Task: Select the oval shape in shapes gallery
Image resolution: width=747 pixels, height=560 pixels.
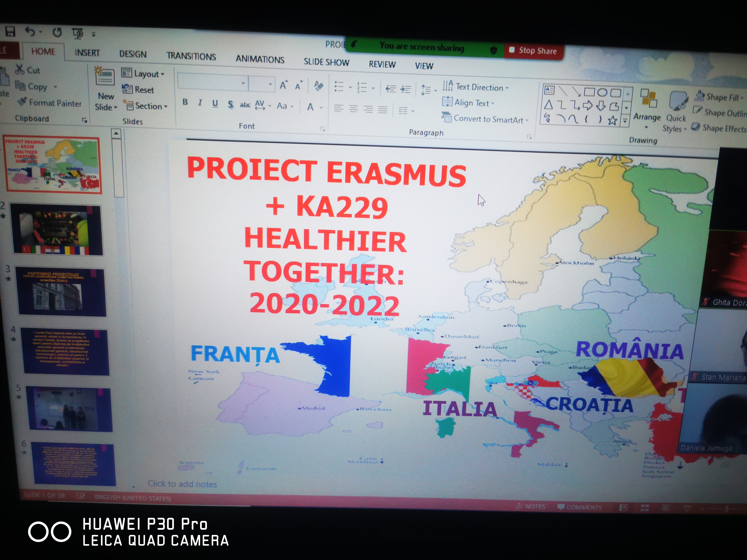Action: (x=602, y=93)
